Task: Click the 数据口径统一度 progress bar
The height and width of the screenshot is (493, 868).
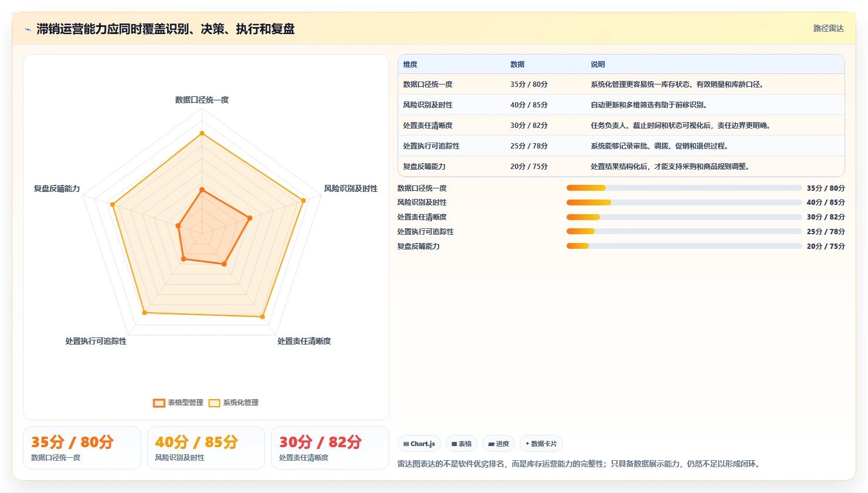Action: pos(684,188)
